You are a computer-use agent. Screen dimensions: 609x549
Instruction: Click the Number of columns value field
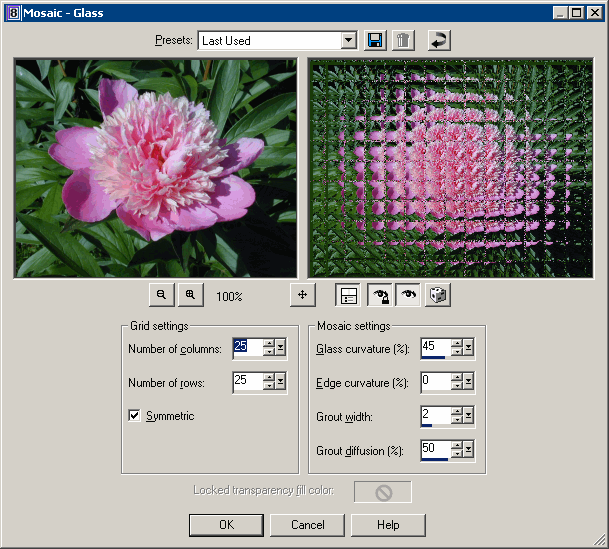coord(248,347)
